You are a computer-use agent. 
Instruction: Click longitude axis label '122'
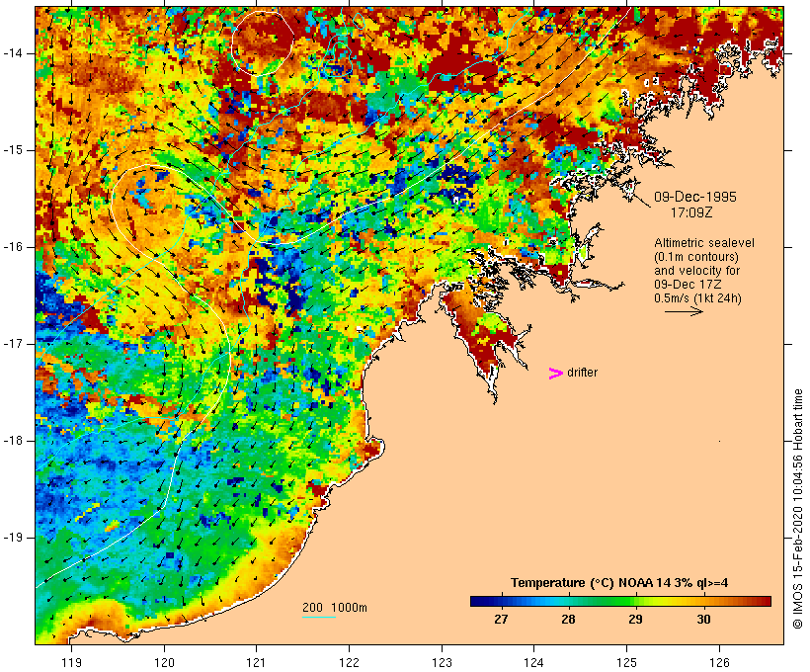(x=350, y=662)
